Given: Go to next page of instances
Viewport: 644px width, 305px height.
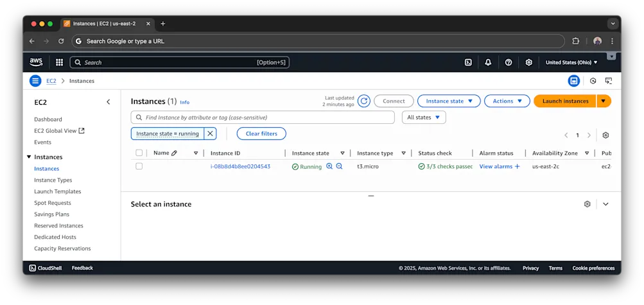Looking at the screenshot, I should 589,135.
